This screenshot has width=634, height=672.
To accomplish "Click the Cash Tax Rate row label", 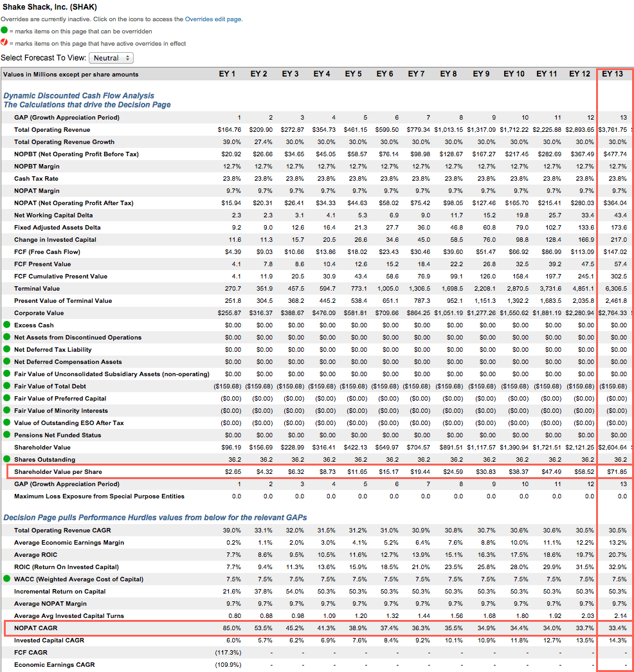I will pos(36,179).
